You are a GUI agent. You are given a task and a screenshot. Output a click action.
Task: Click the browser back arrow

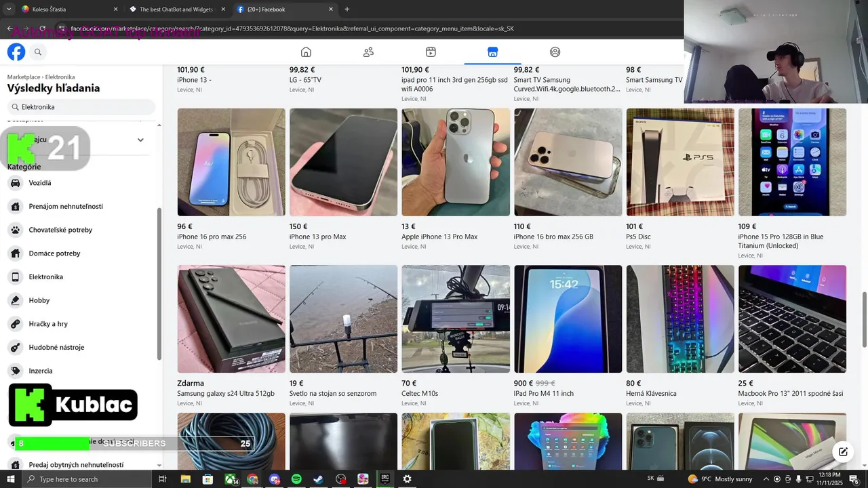9,28
